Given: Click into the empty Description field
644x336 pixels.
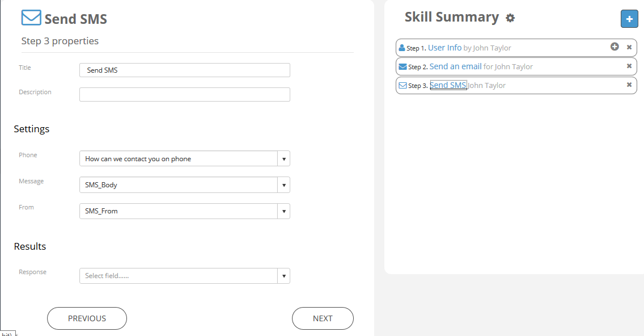Looking at the screenshot, I should 185,95.
